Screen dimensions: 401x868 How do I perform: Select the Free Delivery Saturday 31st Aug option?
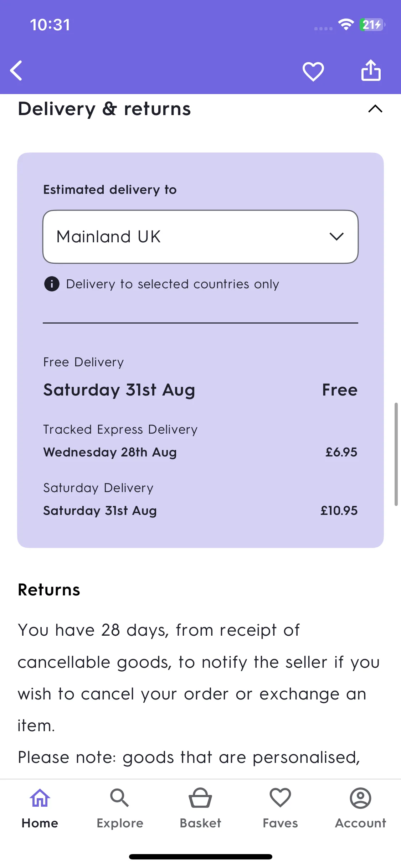click(200, 377)
